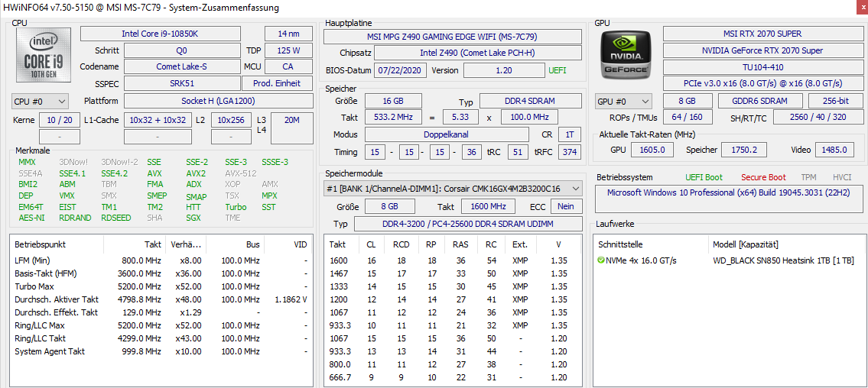
Task: Click the MSI RTX 2070 SUPER field
Action: [x=762, y=34]
